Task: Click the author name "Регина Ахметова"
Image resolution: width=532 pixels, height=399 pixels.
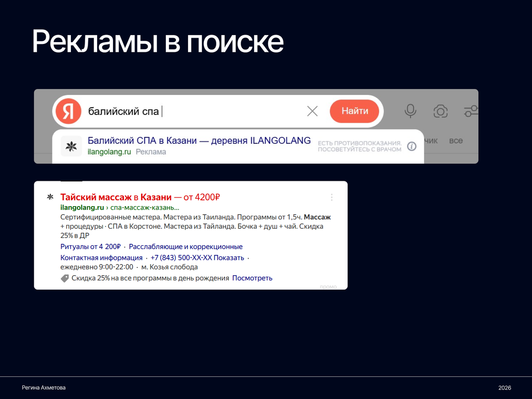Action: point(44,387)
